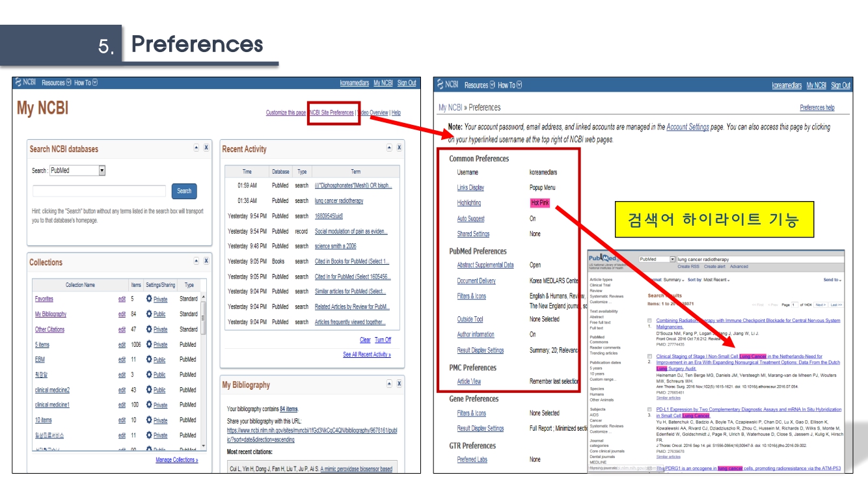Click See All Recent Activity link
This screenshot has height=488, width=868.
pos(367,355)
